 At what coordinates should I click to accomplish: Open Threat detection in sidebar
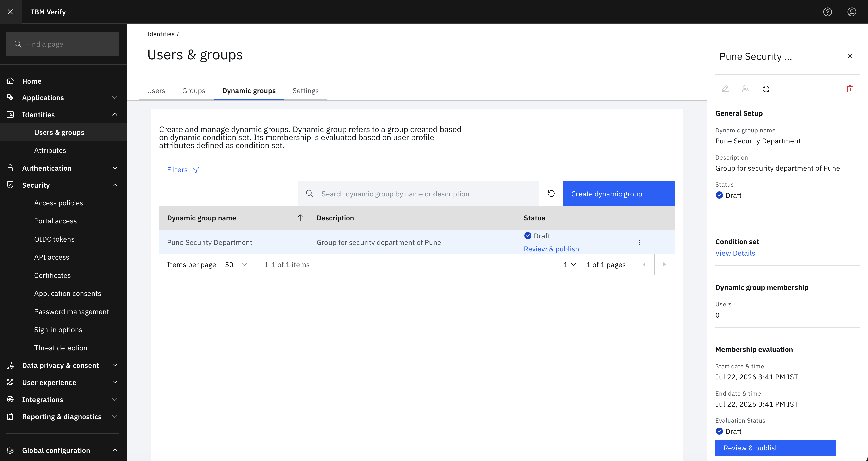pyautogui.click(x=61, y=348)
